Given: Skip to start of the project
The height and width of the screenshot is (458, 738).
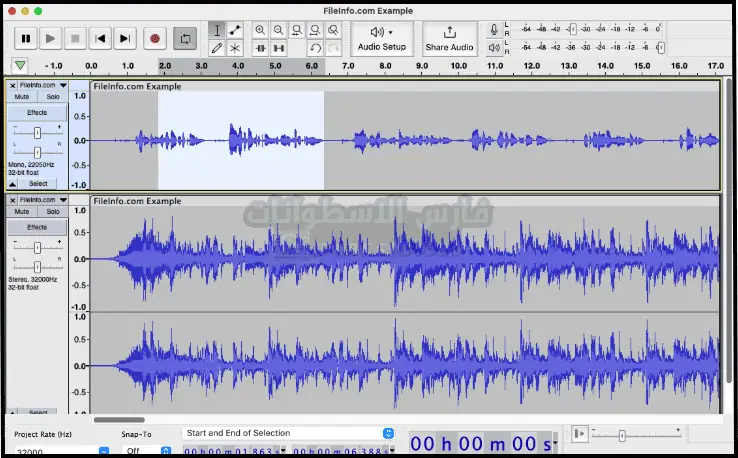Looking at the screenshot, I should pyautogui.click(x=100, y=39).
